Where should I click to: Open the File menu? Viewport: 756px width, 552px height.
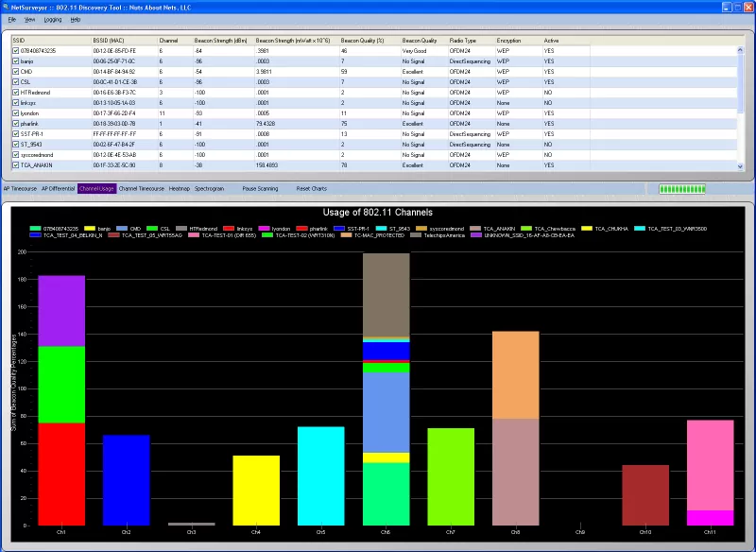[x=12, y=20]
